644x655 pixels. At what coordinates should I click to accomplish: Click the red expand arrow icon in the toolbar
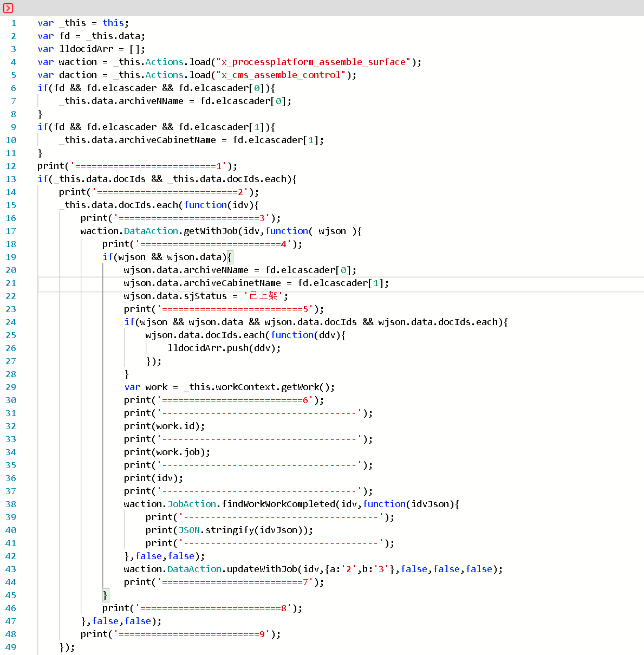(x=8, y=8)
